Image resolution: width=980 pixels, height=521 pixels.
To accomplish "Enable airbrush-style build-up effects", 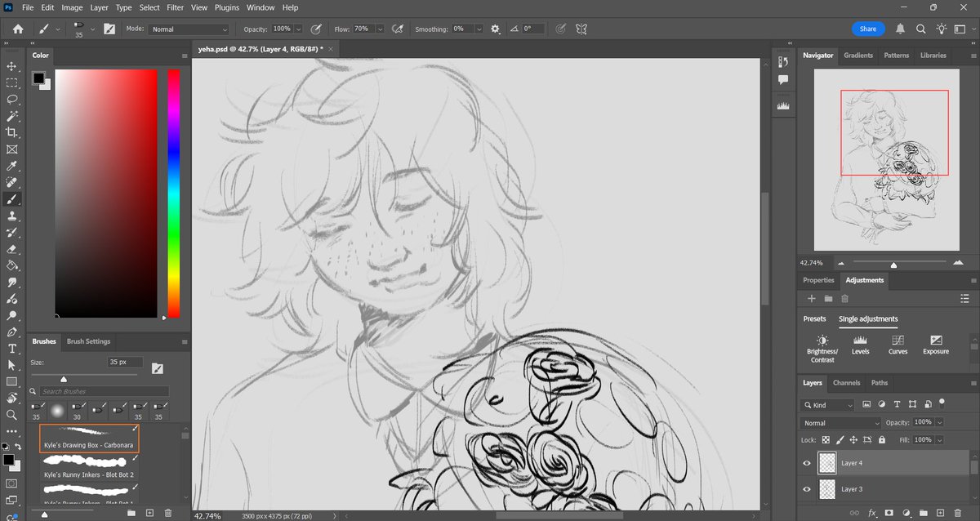I will click(398, 29).
